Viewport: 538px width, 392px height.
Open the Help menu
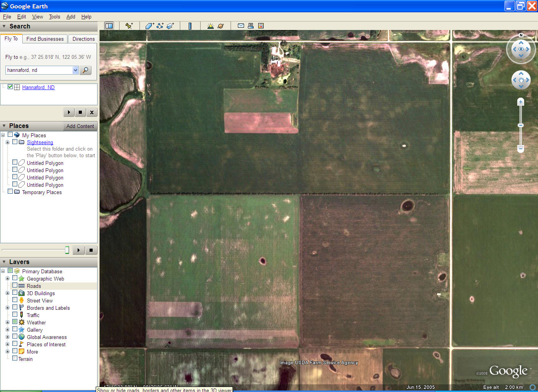pos(86,17)
